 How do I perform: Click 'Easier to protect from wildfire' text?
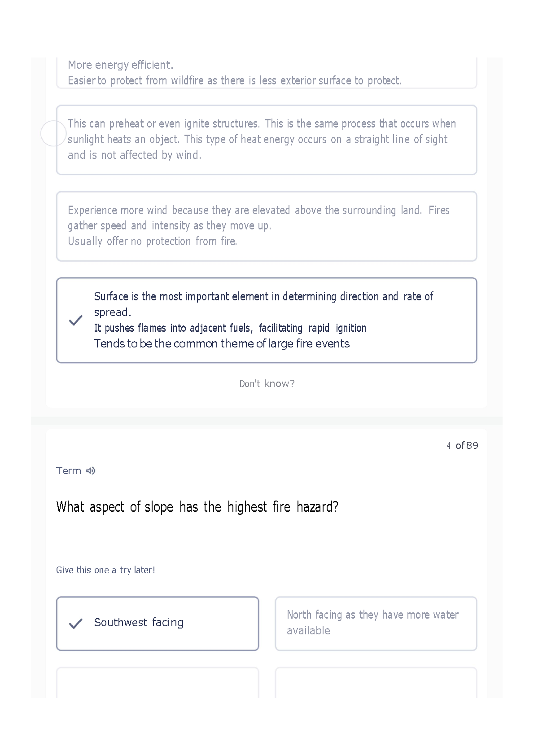(234, 80)
